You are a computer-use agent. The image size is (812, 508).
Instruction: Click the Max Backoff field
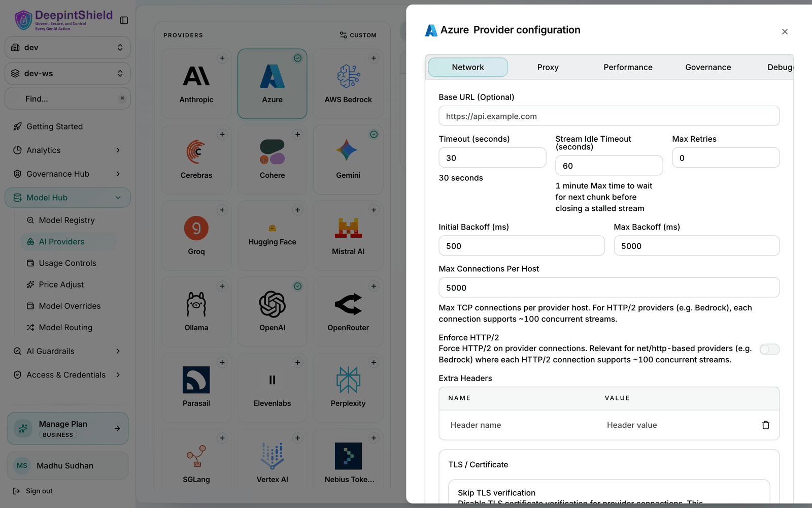(697, 245)
